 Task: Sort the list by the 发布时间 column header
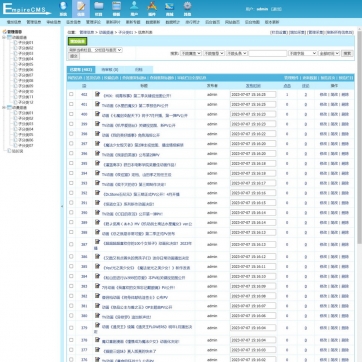click(253, 86)
